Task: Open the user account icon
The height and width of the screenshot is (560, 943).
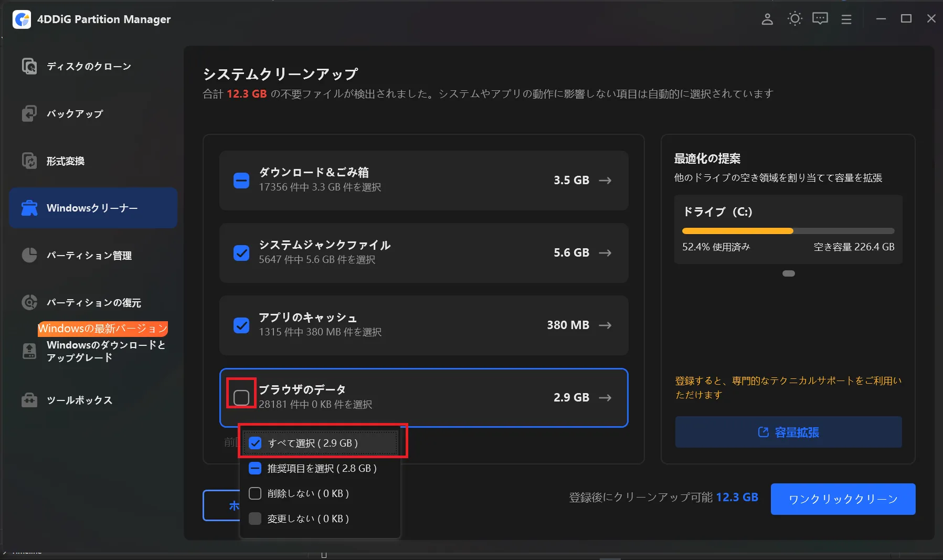Action: [767, 19]
